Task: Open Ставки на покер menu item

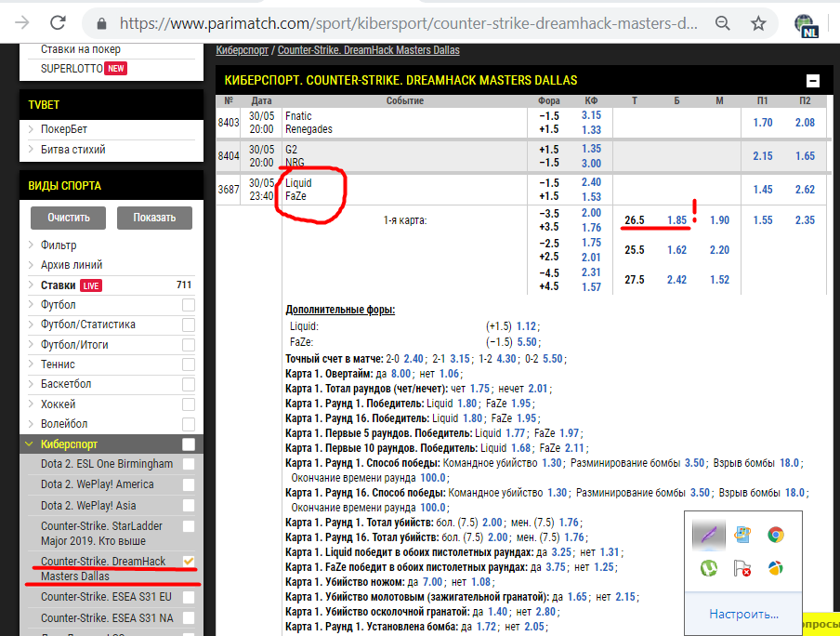Action: 80,49
